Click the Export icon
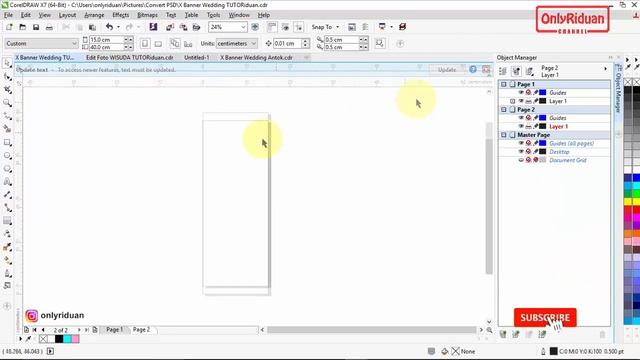640x360 pixels. pyautogui.click(x=183, y=27)
